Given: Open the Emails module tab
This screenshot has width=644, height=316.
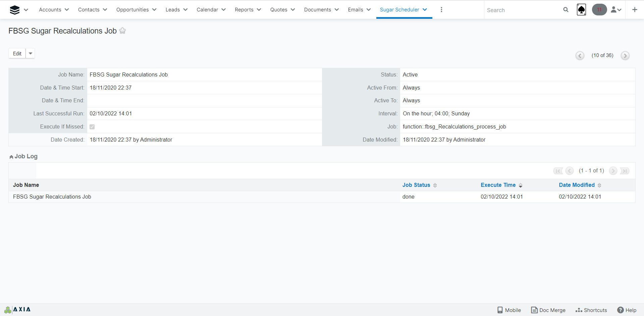Looking at the screenshot, I should [x=356, y=10].
